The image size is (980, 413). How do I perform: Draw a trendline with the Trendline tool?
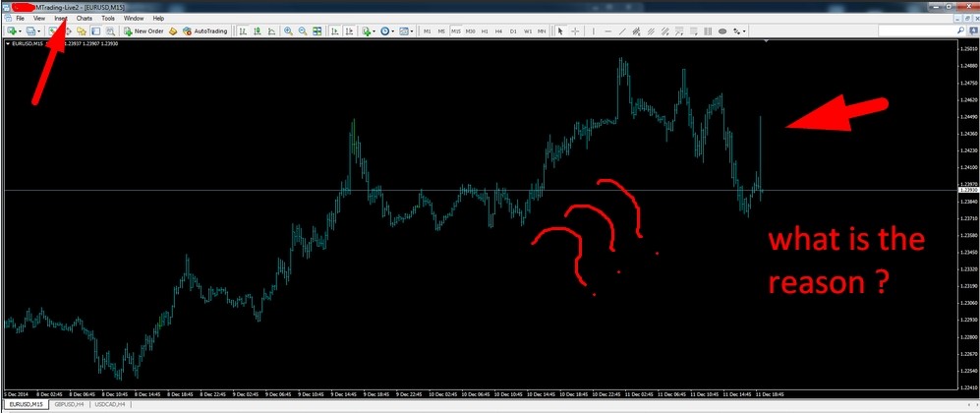coord(622,30)
